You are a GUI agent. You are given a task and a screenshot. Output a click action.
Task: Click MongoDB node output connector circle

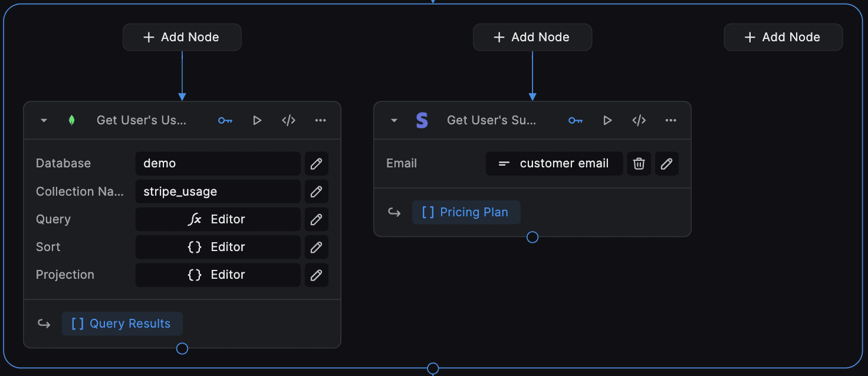182,348
